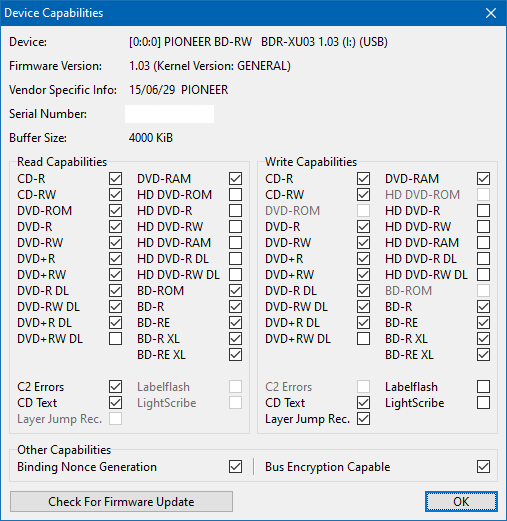Toggle DVD+RW DL write checkbox
The height and width of the screenshot is (521, 507).
(363, 339)
